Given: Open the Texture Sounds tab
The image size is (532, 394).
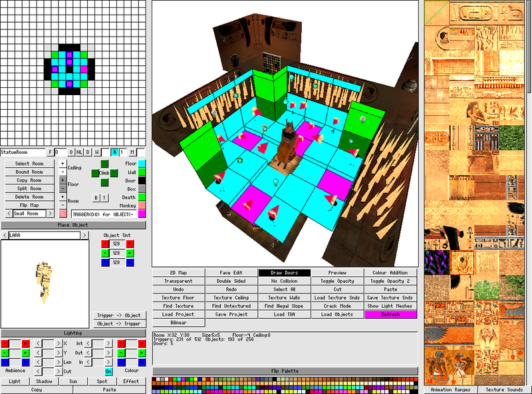Looking at the screenshot, I should (504, 389).
